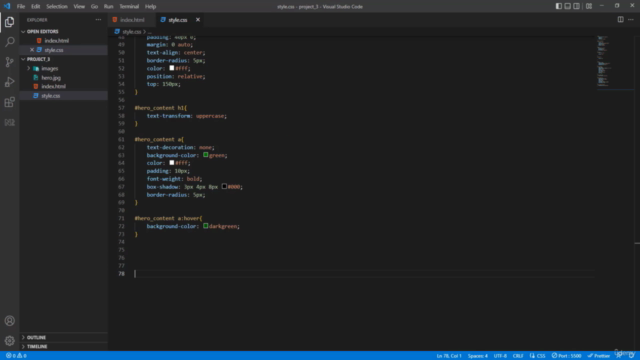This screenshot has width=640, height=360.
Task: Close the style.css tab
Action: [x=198, y=20]
